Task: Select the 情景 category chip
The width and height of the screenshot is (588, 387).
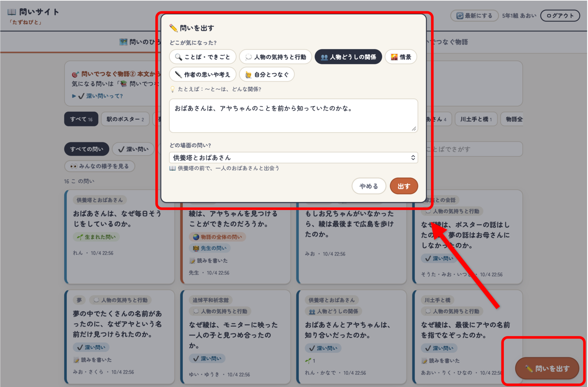Action: coord(401,57)
